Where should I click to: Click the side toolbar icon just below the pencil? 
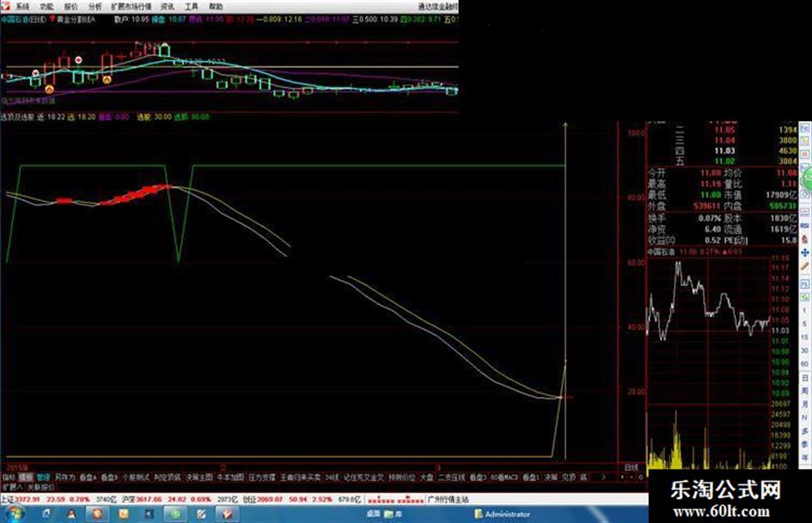[805, 283]
